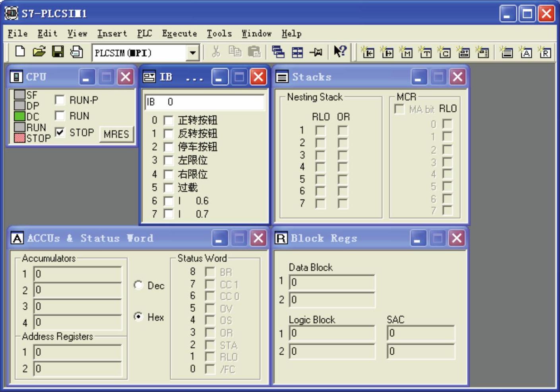Click the Open file folder icon
The width and height of the screenshot is (560, 392).
pyautogui.click(x=39, y=52)
